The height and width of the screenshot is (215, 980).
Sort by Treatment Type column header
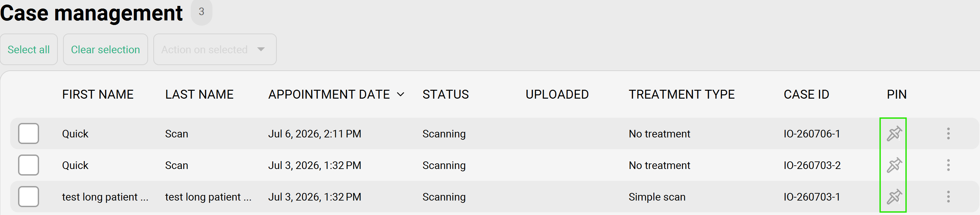pos(681,94)
